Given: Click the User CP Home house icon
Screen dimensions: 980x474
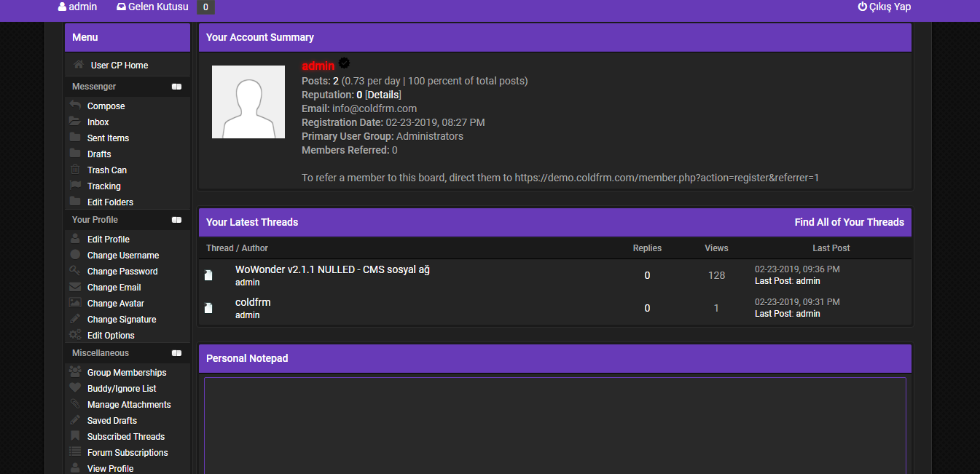Looking at the screenshot, I should [79, 65].
